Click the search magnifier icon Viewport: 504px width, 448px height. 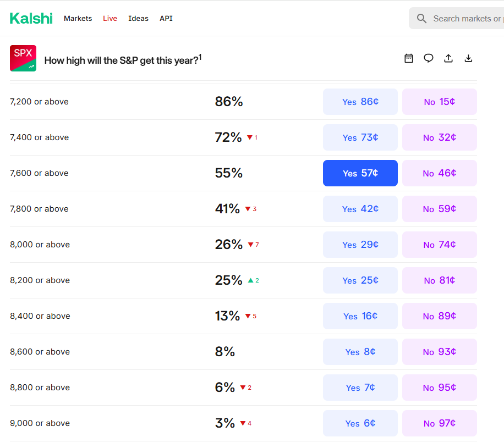422,19
